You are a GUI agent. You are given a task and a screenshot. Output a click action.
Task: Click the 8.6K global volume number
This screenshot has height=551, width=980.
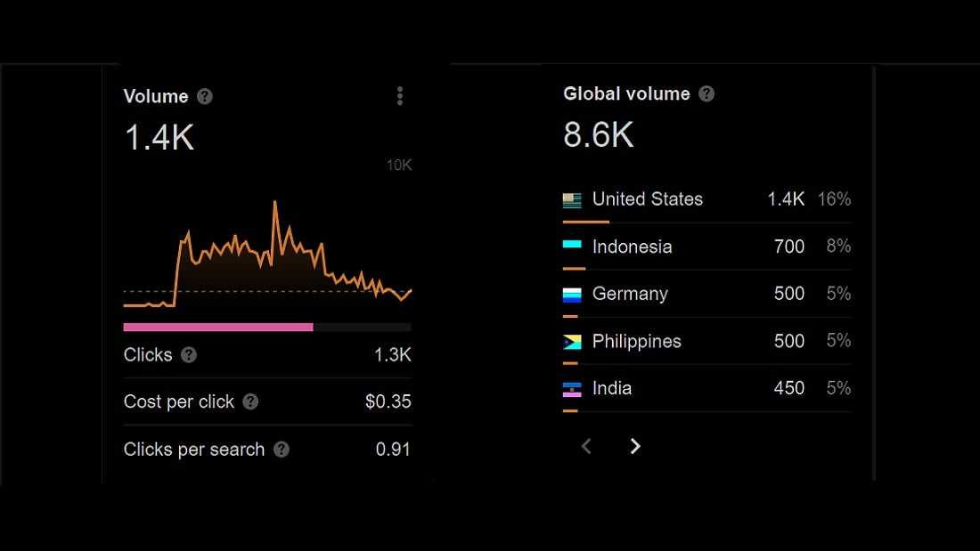click(x=598, y=135)
